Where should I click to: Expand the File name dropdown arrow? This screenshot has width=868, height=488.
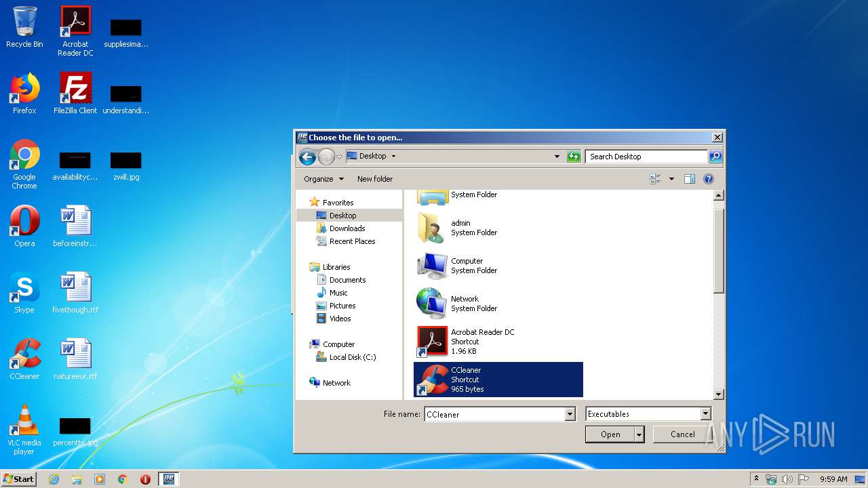tap(570, 414)
